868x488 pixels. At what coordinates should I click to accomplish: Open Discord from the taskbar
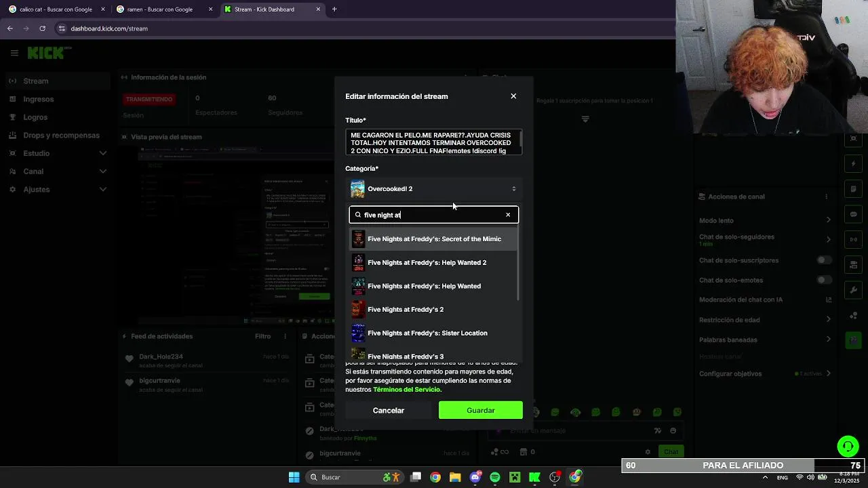pos(475,477)
